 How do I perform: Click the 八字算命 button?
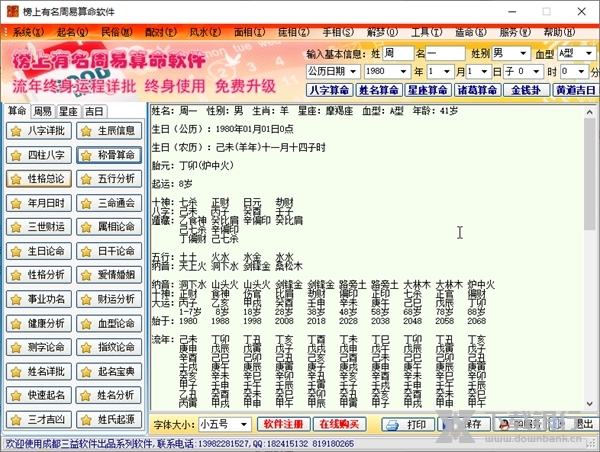coord(329,90)
